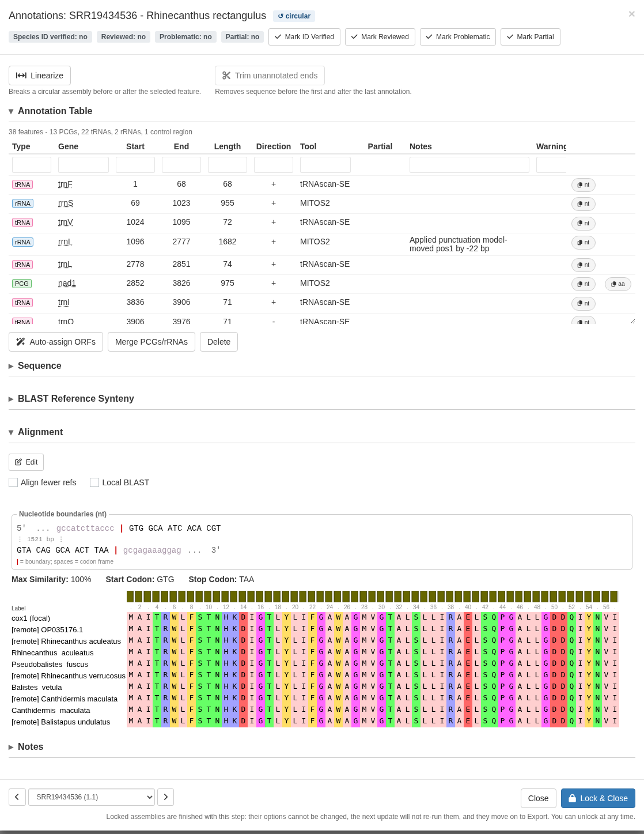Click Auto-assign ORFs button
Image resolution: width=644 pixels, height=834 pixels.
coord(56,342)
